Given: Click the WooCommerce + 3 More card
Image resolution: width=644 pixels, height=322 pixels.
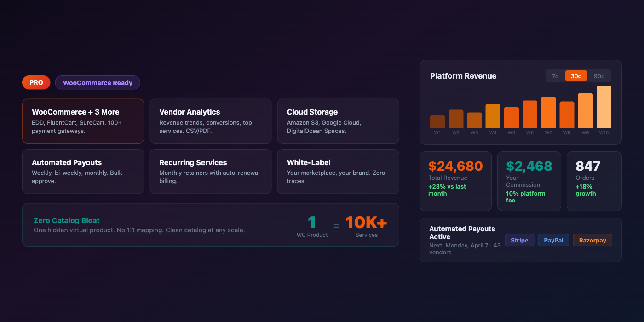Looking at the screenshot, I should (x=83, y=121).
